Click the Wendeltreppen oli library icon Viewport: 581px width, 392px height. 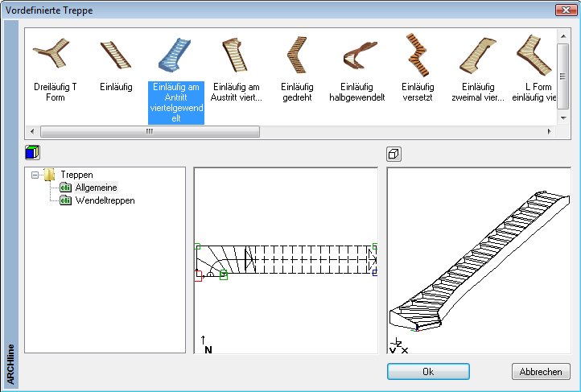coord(66,200)
